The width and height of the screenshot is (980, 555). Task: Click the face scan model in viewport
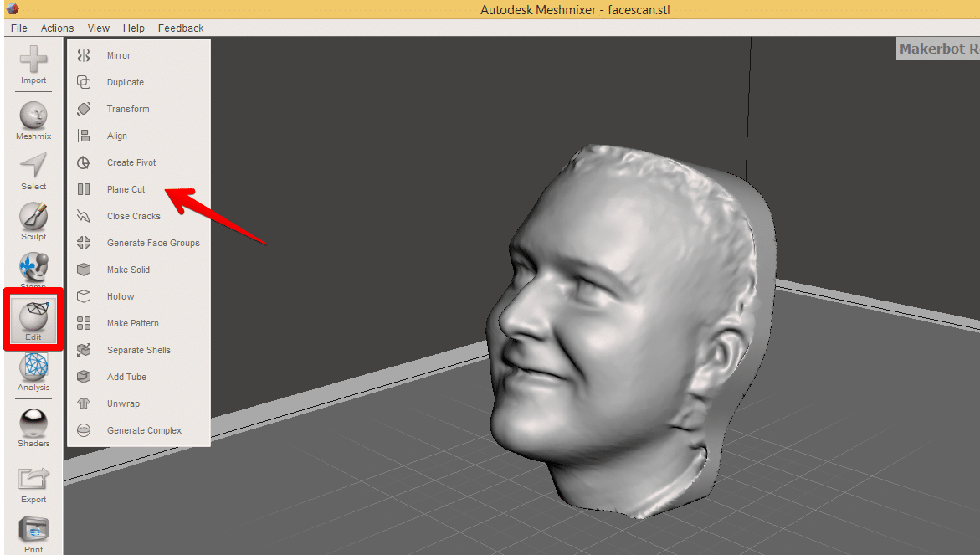tap(631, 331)
